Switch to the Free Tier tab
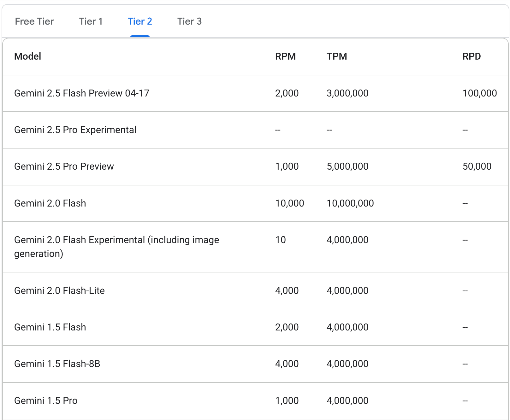Viewport: 510px width, 420px height. click(34, 21)
